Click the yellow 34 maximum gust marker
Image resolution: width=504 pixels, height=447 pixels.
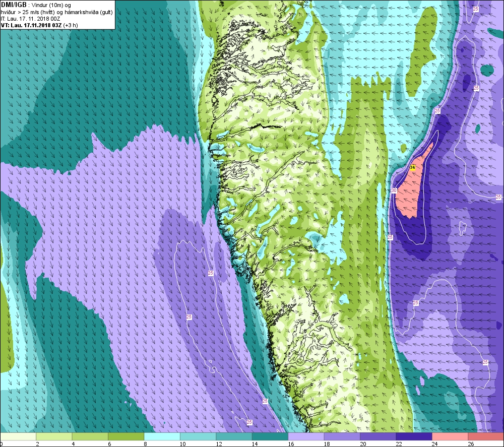pyautogui.click(x=413, y=167)
